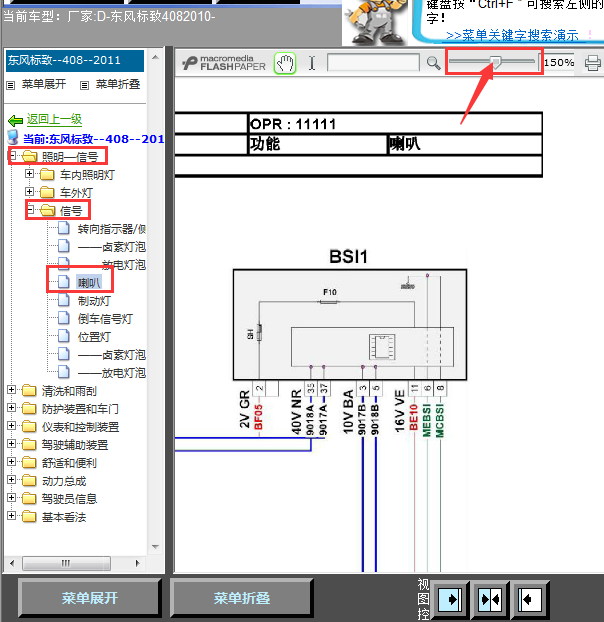Expand the 车外灯 folder

[x=29, y=192]
